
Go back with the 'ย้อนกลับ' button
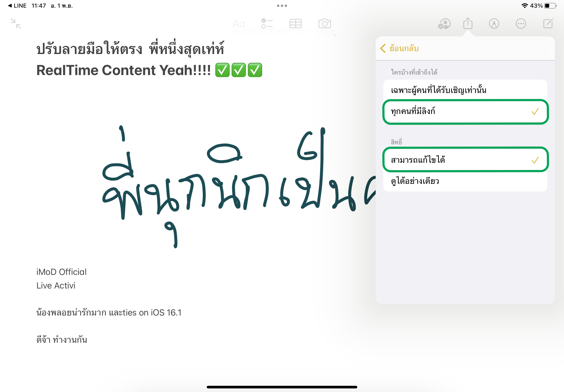399,48
